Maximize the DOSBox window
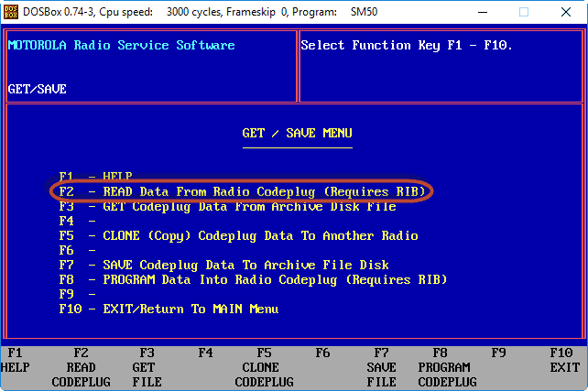The width and height of the screenshot is (588, 391). (x=525, y=13)
